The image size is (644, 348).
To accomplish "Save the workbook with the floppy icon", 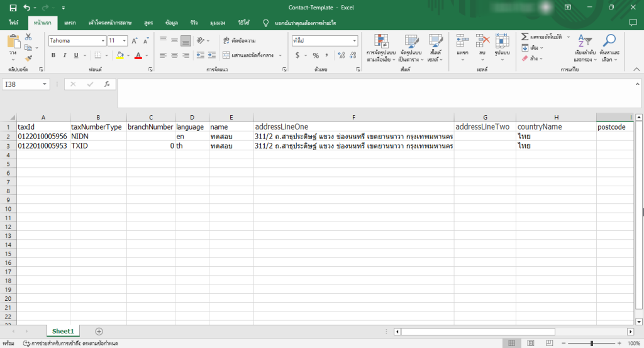I will tap(13, 8).
